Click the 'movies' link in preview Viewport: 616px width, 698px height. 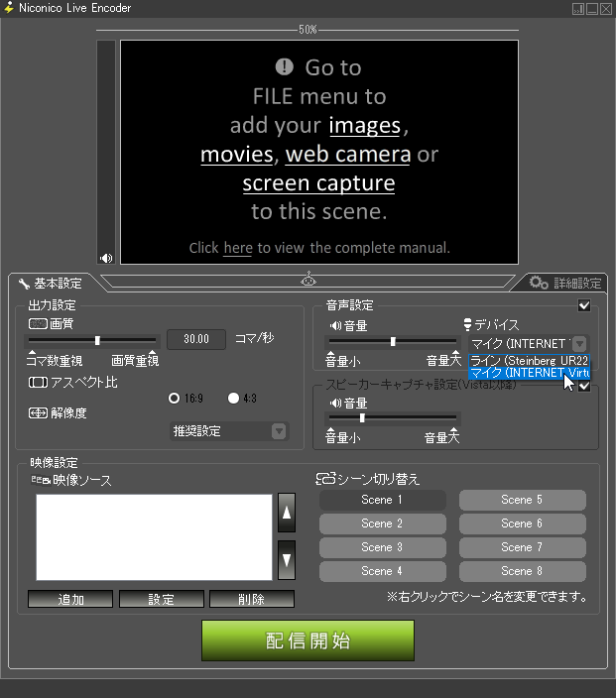pos(236,155)
